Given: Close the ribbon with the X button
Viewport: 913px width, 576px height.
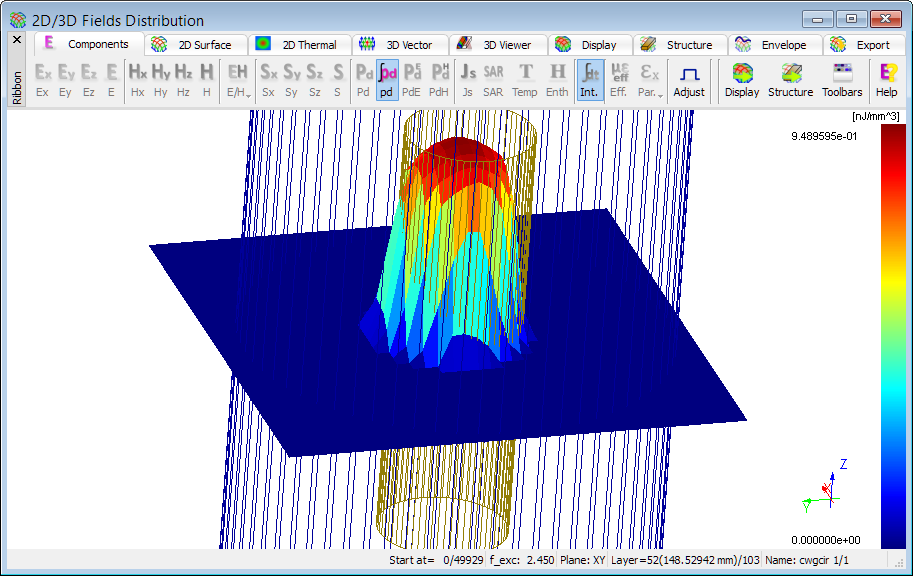Looking at the screenshot, I should [17, 40].
